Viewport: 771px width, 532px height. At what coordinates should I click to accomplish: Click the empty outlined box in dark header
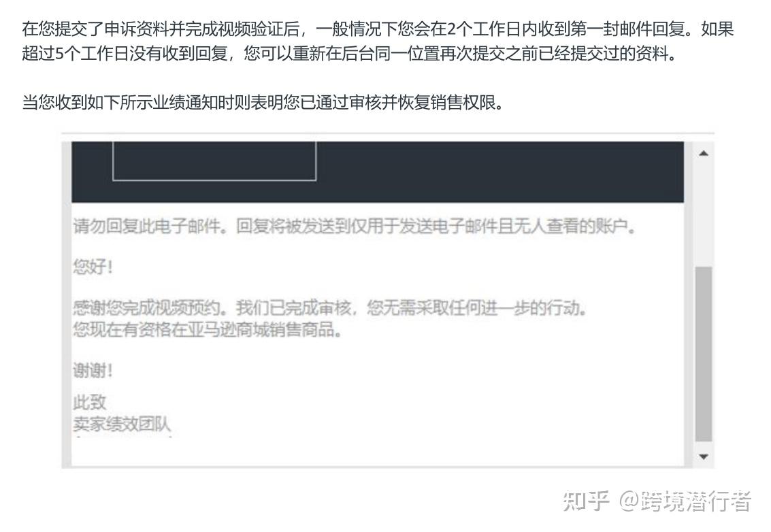click(214, 161)
